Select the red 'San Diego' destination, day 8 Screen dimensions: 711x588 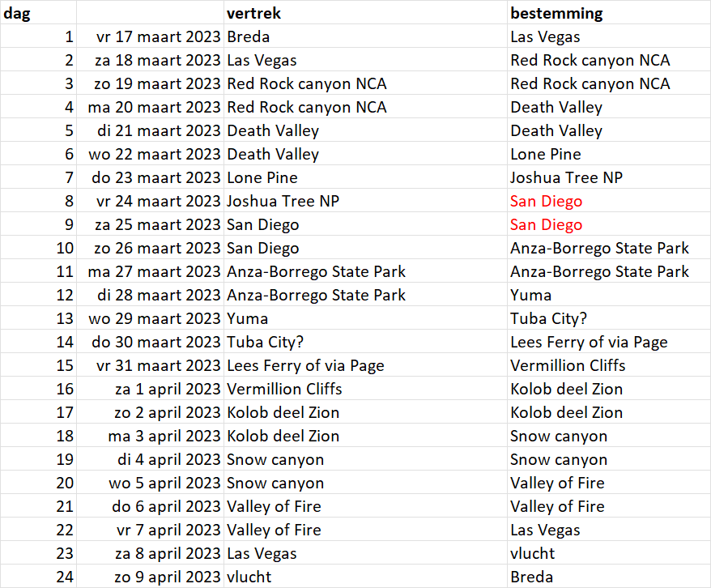[546, 201]
